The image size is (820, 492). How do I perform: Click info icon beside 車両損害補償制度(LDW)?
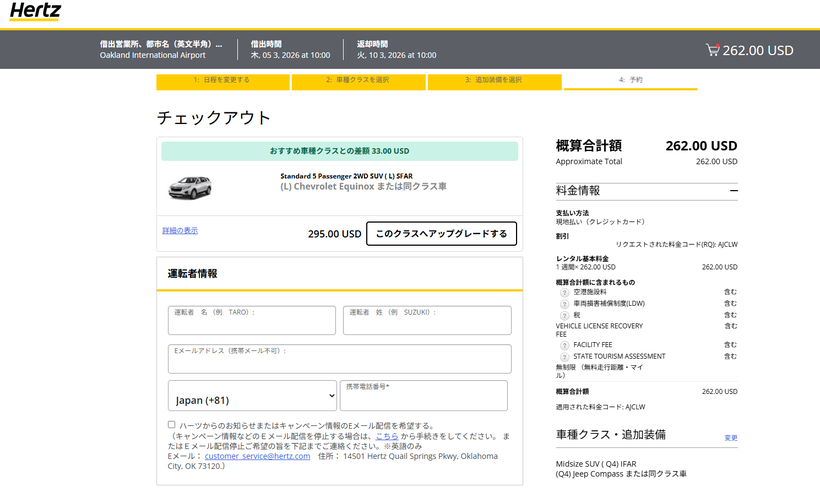pos(564,303)
